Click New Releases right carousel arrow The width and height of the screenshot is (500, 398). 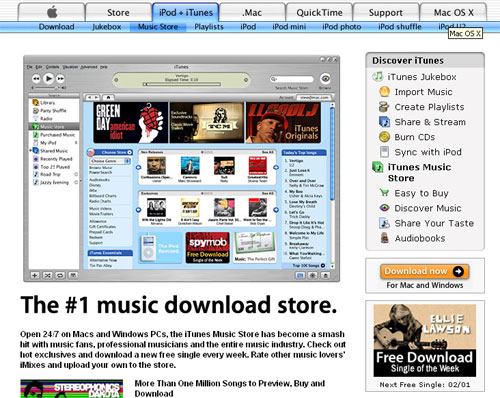[276, 167]
